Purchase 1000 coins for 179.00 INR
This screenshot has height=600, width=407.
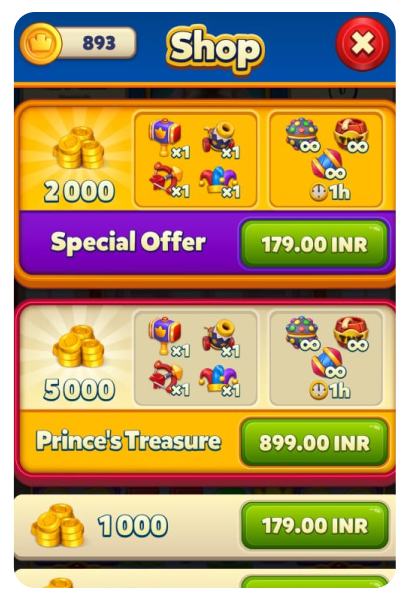tap(315, 525)
